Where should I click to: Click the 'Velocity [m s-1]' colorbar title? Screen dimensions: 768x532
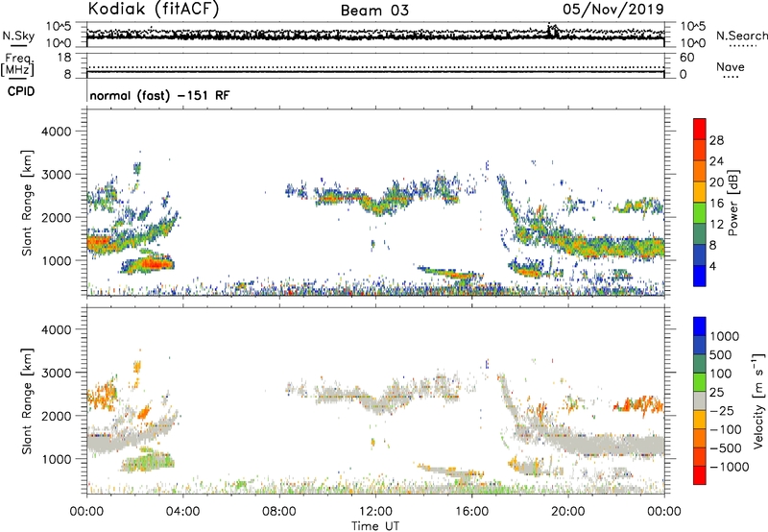coord(758,400)
